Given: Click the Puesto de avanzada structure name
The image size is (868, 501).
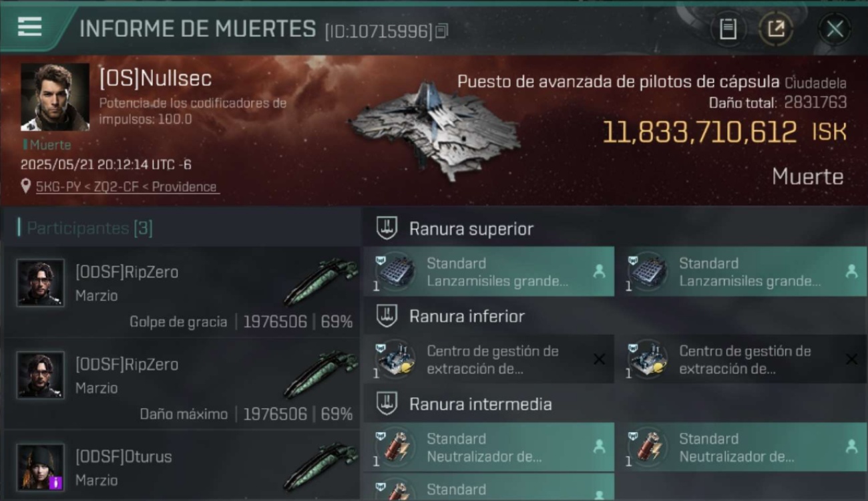Looking at the screenshot, I should click(x=618, y=82).
